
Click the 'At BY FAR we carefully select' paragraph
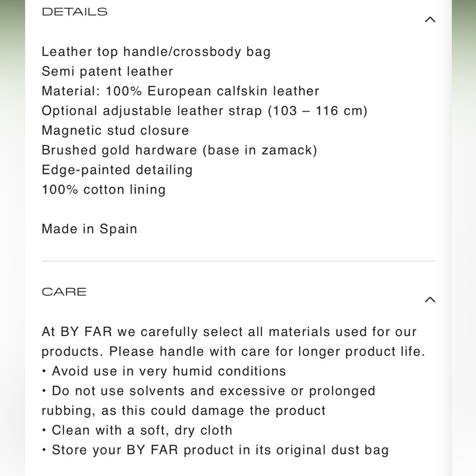pyautogui.click(x=233, y=341)
